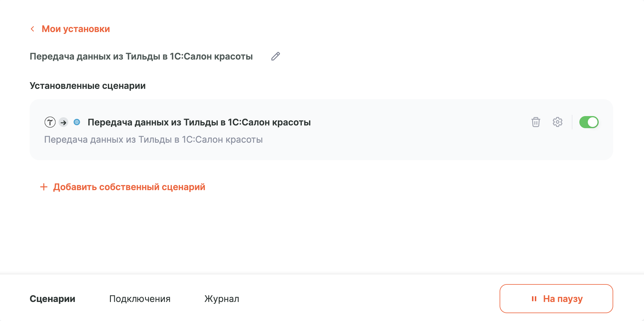Open scenario settings with the gear icon

[x=557, y=122]
